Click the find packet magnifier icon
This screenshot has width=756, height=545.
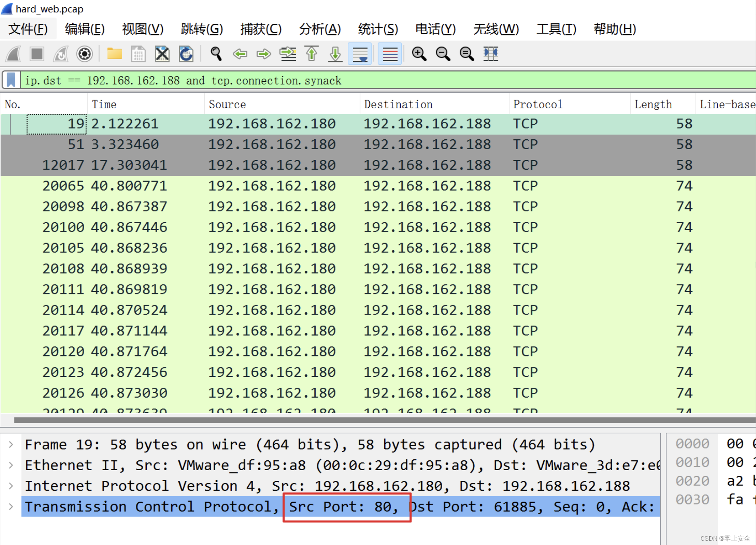[x=216, y=54]
